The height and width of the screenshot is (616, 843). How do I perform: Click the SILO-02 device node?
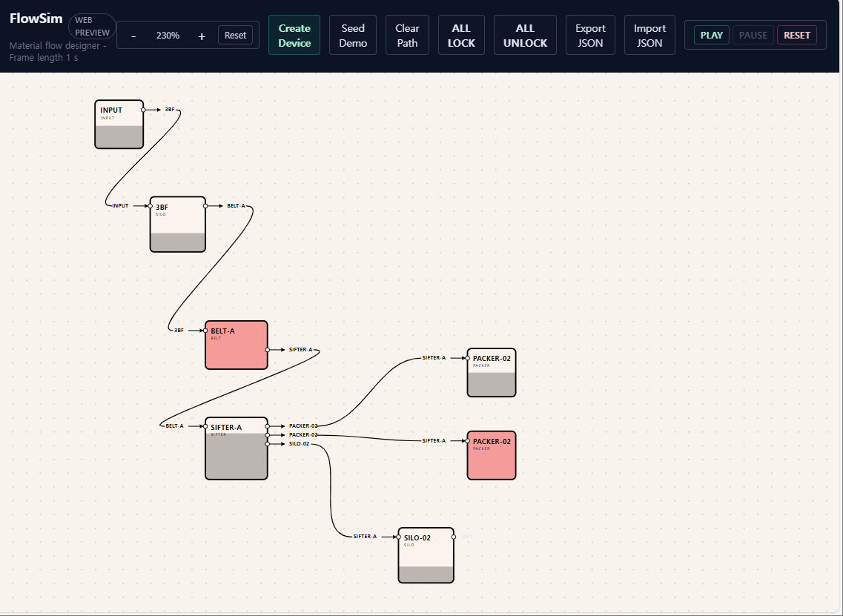point(426,555)
